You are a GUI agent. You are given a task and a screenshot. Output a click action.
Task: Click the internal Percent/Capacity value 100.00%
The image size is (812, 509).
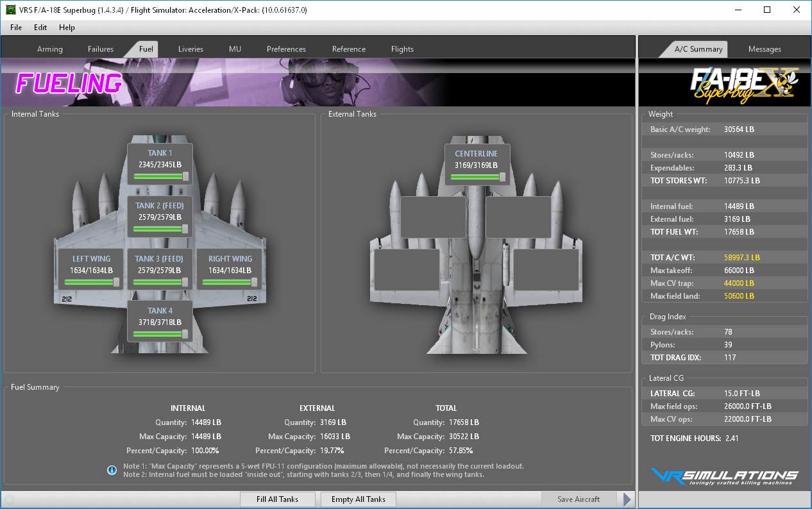205,451
